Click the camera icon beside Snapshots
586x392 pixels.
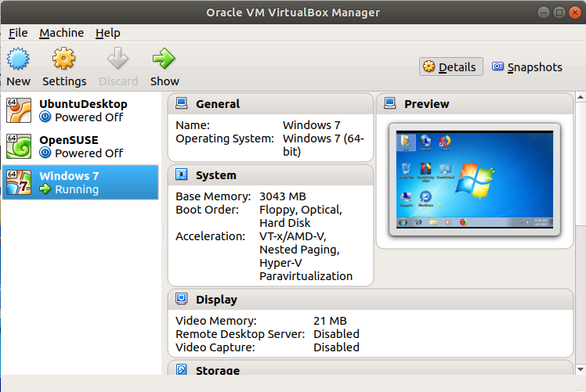497,67
